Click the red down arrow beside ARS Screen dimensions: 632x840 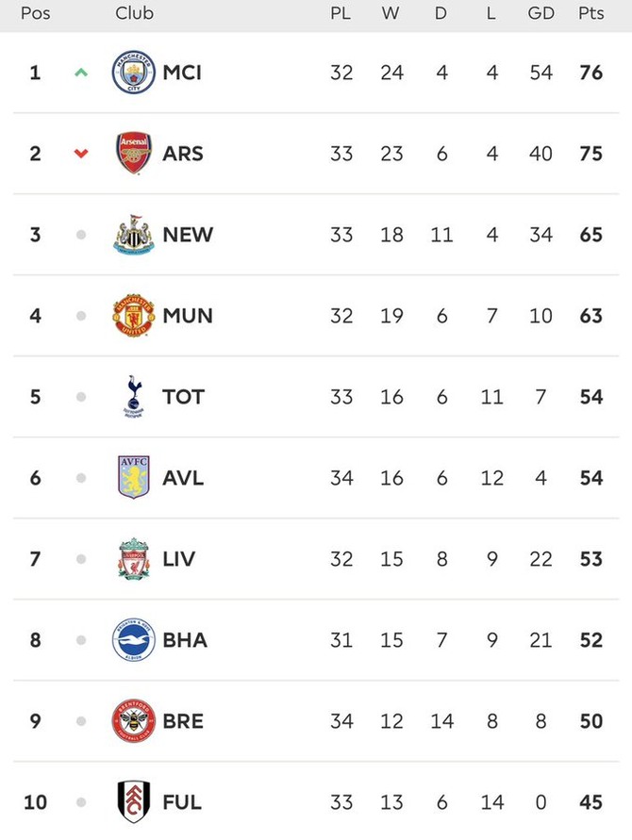81,154
